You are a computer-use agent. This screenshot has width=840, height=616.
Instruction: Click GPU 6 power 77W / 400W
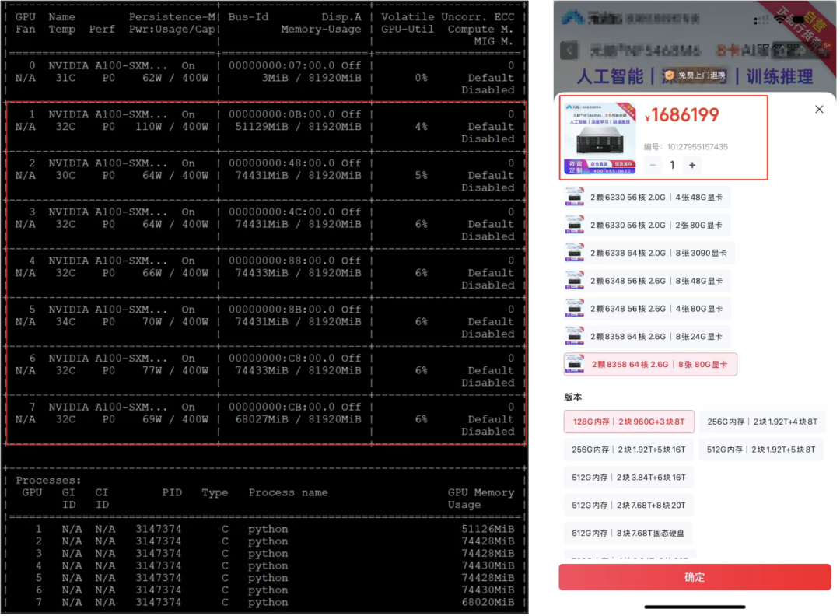(x=175, y=371)
